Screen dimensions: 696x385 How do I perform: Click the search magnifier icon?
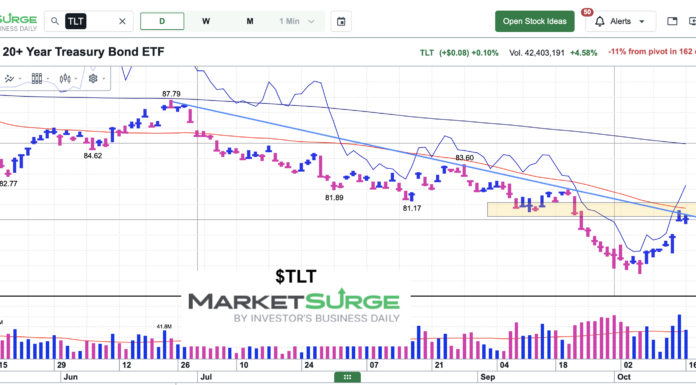55,21
